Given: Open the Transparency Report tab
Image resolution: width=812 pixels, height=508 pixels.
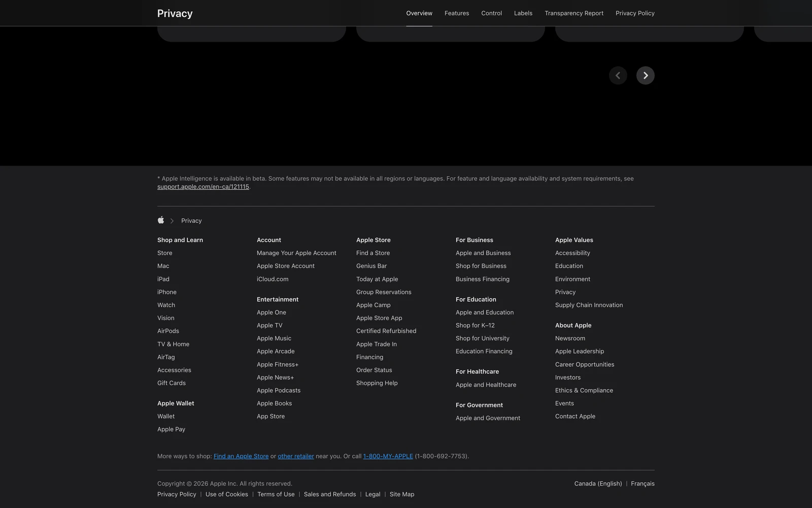Looking at the screenshot, I should click(574, 13).
